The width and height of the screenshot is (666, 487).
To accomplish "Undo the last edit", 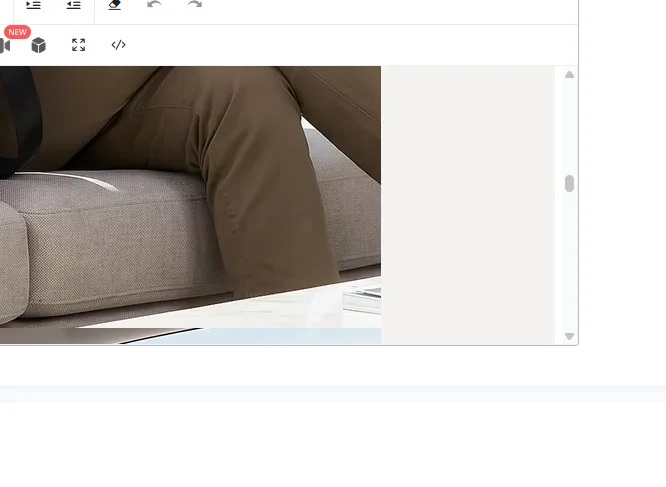I will pos(154,4).
